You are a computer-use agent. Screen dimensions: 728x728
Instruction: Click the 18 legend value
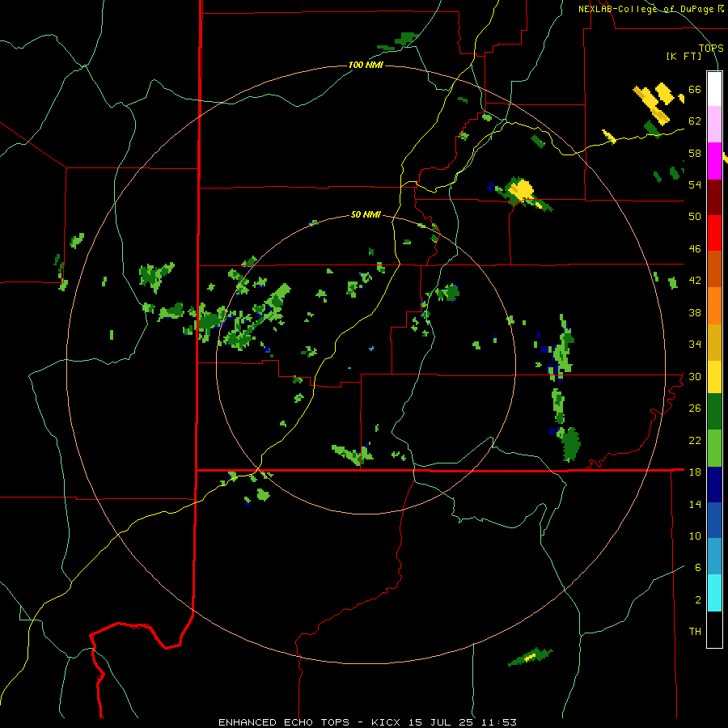click(695, 472)
